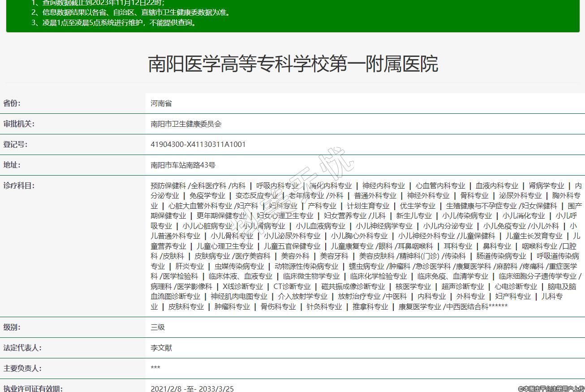The image size is (585, 392).
Task: Click 针灸科专业 in the departments list
Action: pyautogui.click(x=324, y=306)
